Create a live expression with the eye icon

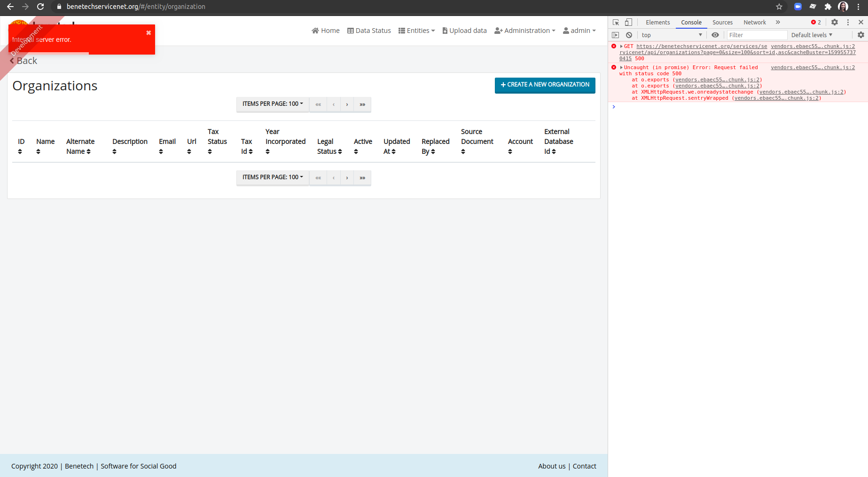point(715,35)
